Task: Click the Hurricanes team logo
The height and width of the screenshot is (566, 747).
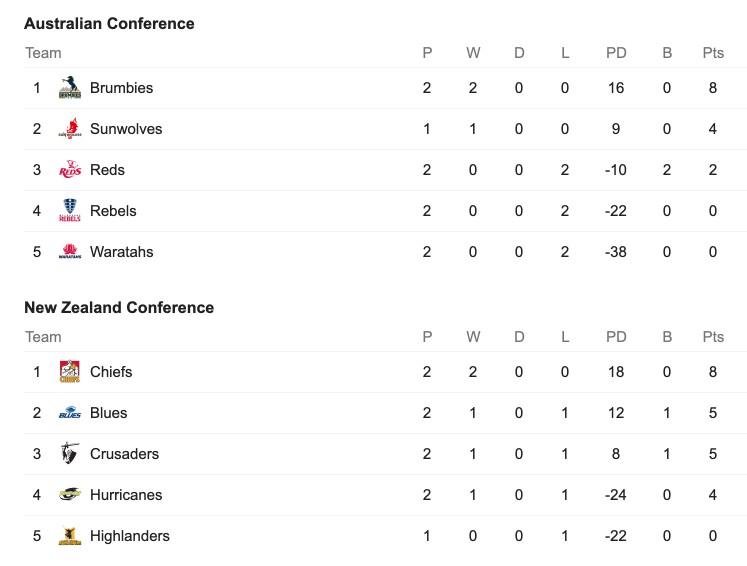Action: 70,495
